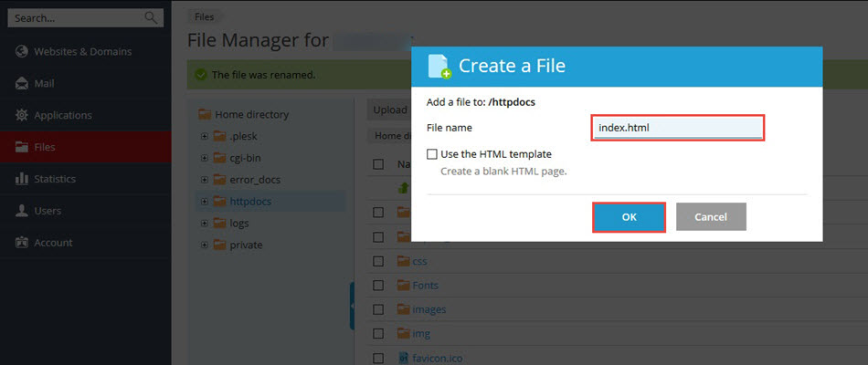Expand the cgi-bin folder tree node
The height and width of the screenshot is (365, 868).
[204, 158]
